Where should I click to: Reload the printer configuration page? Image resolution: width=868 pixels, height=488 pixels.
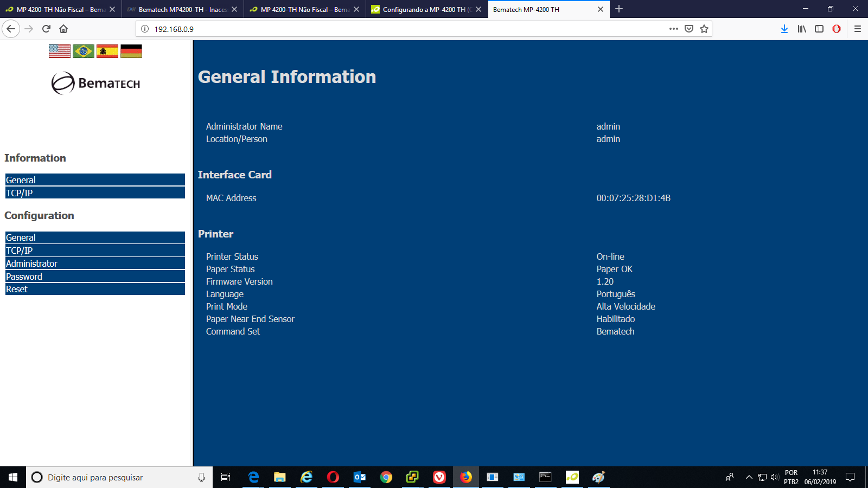click(46, 29)
